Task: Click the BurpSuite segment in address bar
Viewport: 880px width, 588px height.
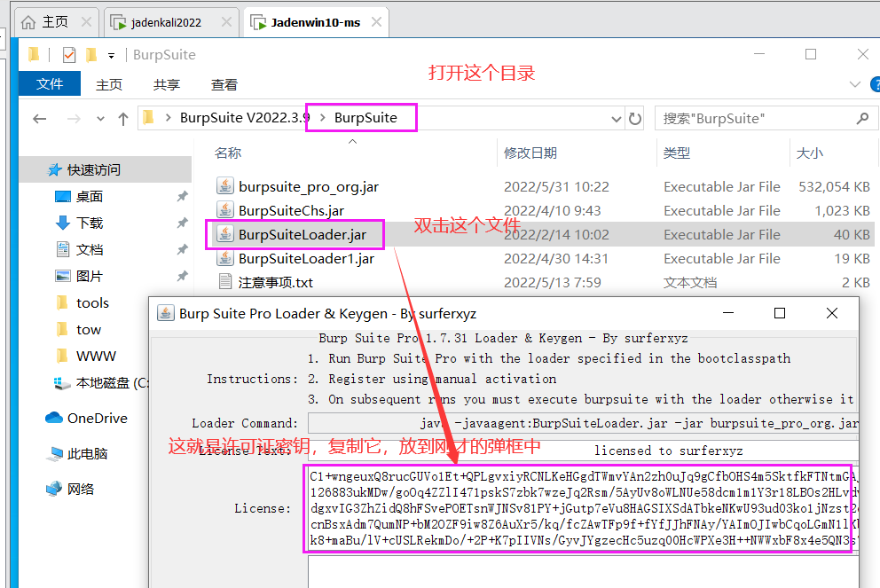Action: pos(365,118)
